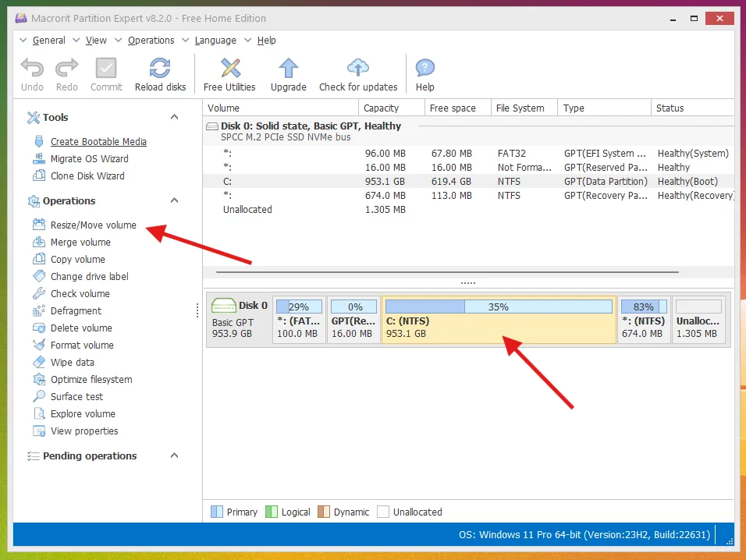Open Free Utilities from the toolbar
The height and width of the screenshot is (560, 746).
(229, 69)
